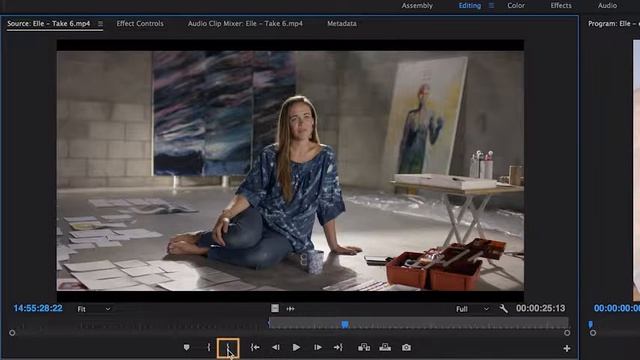The width and height of the screenshot is (640, 360).
Task: Switch to Effects workspace
Action: click(561, 5)
